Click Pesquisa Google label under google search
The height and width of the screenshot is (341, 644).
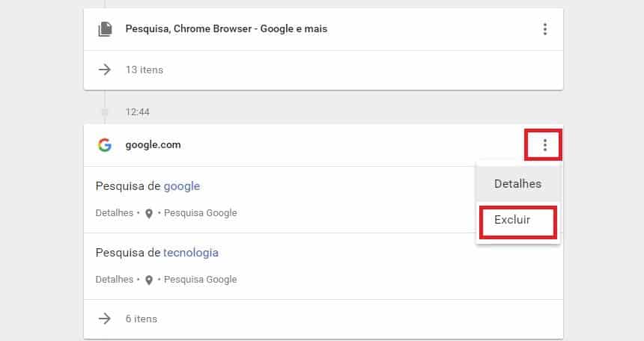[201, 213]
